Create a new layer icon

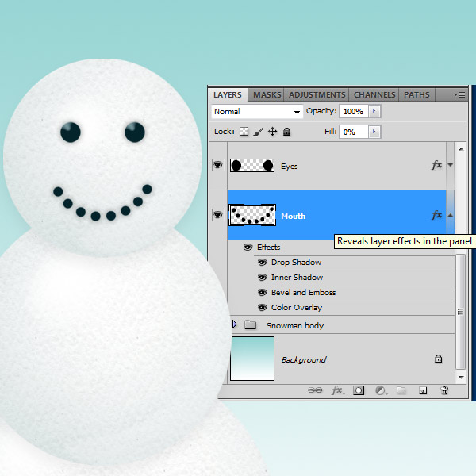(423, 390)
